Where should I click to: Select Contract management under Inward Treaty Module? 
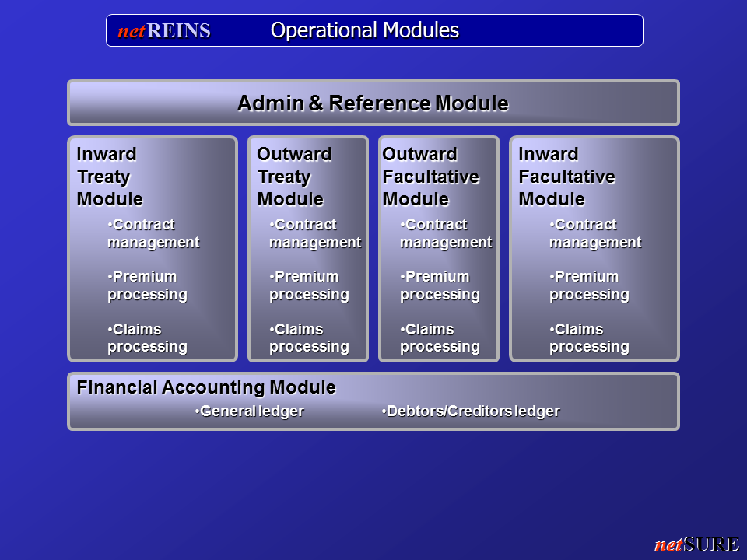point(153,233)
